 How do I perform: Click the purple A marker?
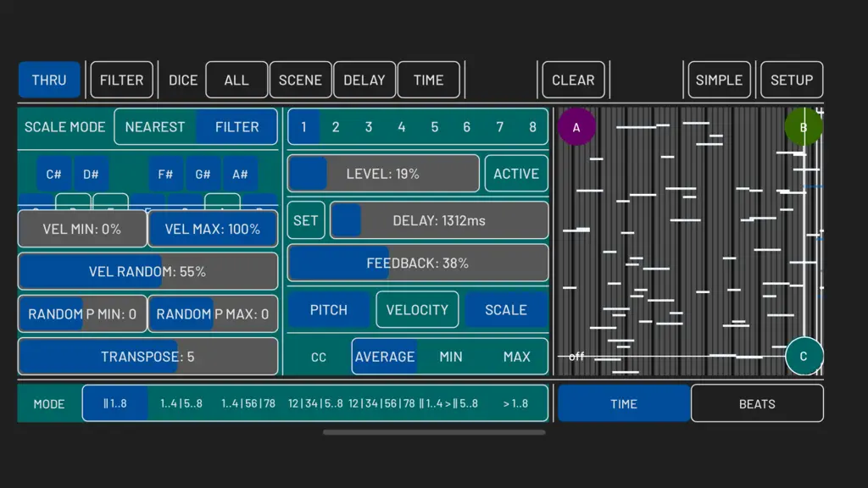click(576, 127)
